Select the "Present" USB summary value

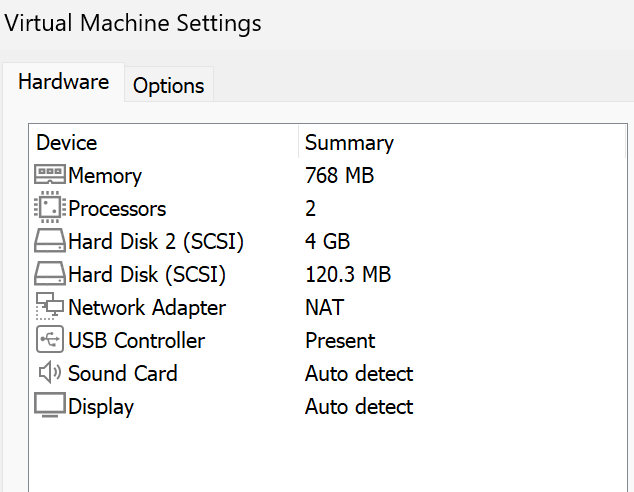pyautogui.click(x=340, y=341)
